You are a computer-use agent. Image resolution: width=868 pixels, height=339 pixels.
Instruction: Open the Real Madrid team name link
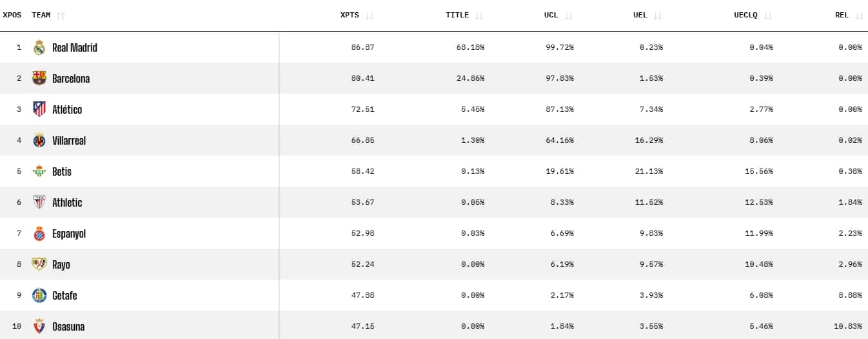pyautogui.click(x=75, y=47)
